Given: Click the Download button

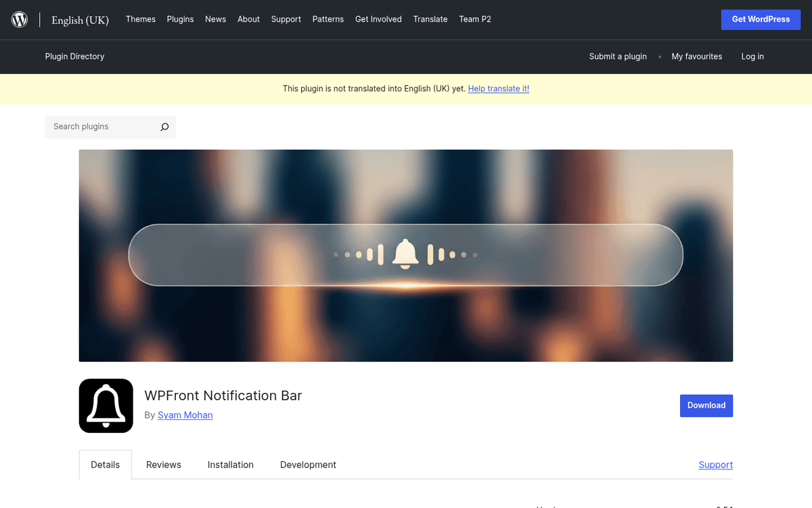Looking at the screenshot, I should pos(706,405).
